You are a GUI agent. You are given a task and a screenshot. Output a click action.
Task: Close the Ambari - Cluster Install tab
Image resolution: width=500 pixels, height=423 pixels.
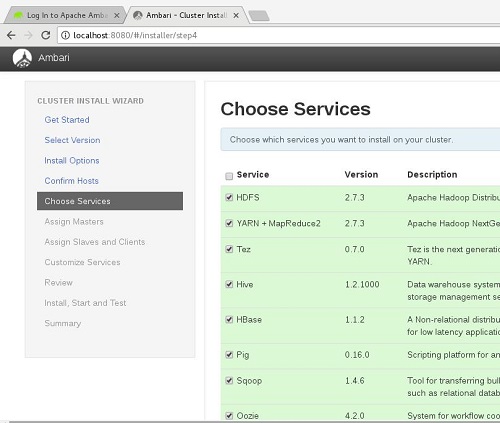tap(236, 16)
